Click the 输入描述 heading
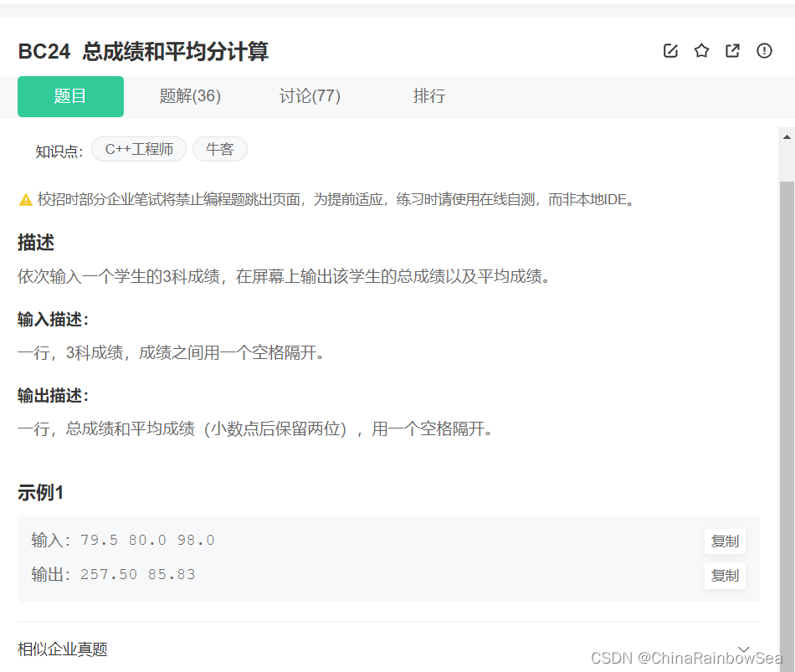795x672 pixels. coord(54,320)
